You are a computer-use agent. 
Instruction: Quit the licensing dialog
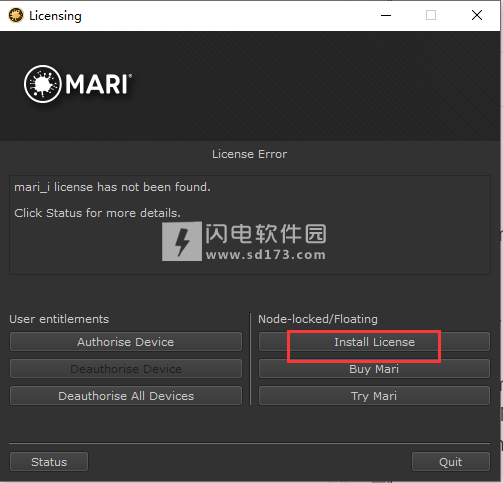point(451,462)
